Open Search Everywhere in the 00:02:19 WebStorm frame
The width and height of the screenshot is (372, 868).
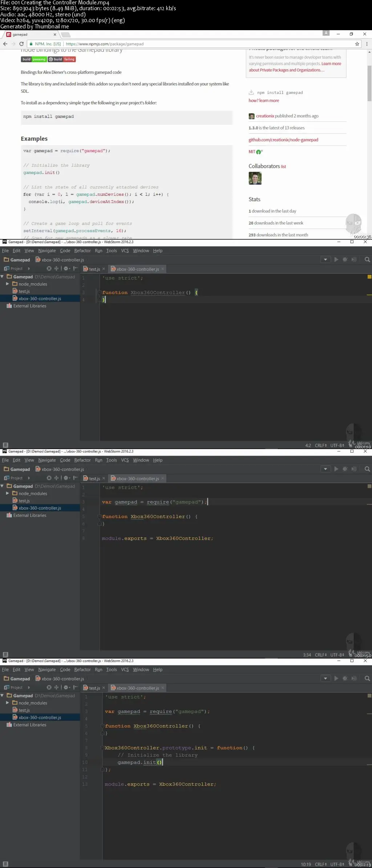tap(367, 679)
